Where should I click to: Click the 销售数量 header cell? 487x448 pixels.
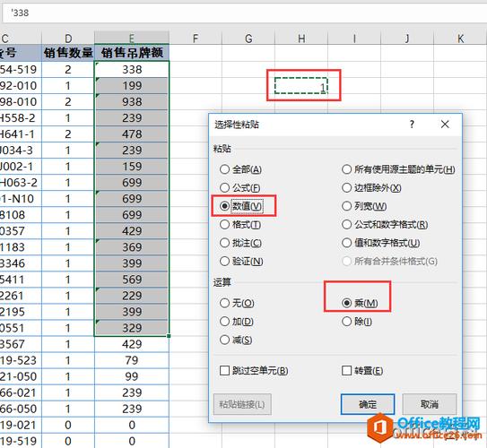point(68,53)
